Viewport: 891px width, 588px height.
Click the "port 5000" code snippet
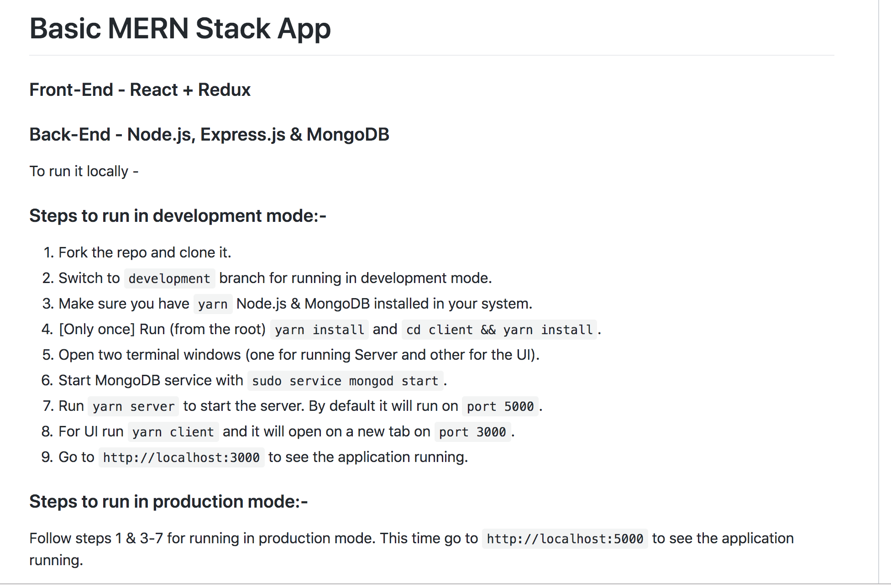pos(500,406)
